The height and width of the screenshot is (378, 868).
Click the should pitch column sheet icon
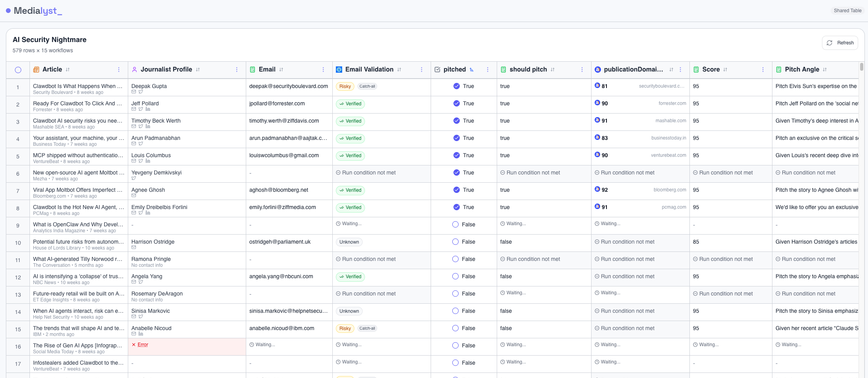pos(503,70)
